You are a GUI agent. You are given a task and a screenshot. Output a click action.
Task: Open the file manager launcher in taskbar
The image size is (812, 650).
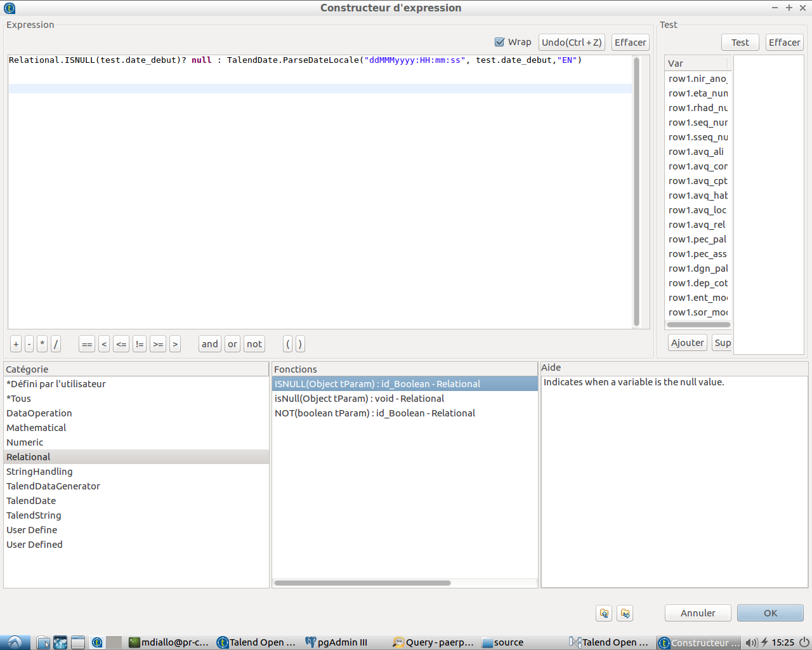tap(43, 642)
